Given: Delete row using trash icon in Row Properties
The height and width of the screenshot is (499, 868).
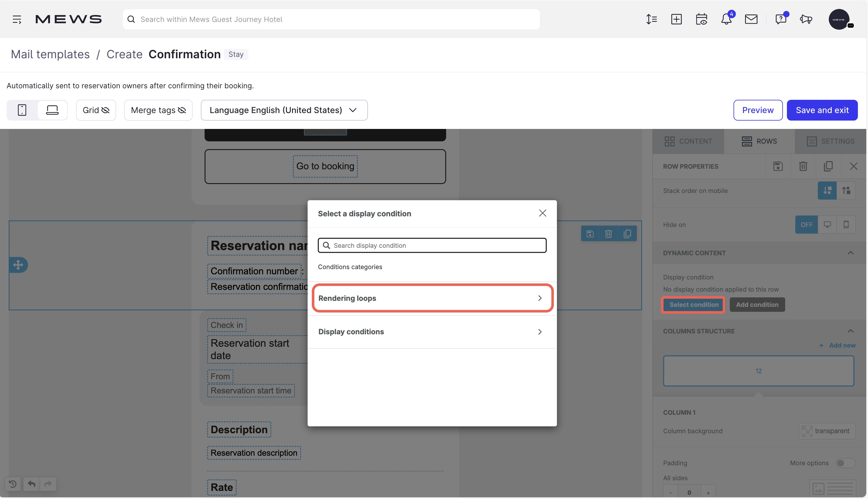Looking at the screenshot, I should tap(803, 166).
